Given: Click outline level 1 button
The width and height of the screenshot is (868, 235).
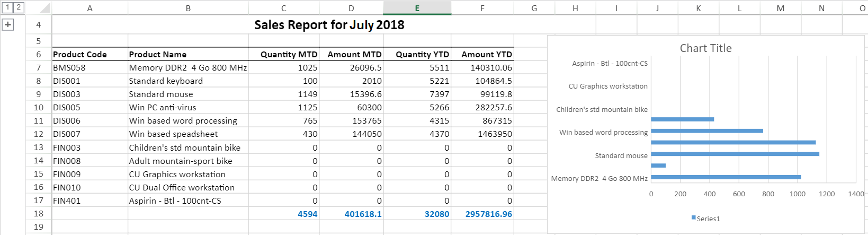Looking at the screenshot, I should [8, 7].
